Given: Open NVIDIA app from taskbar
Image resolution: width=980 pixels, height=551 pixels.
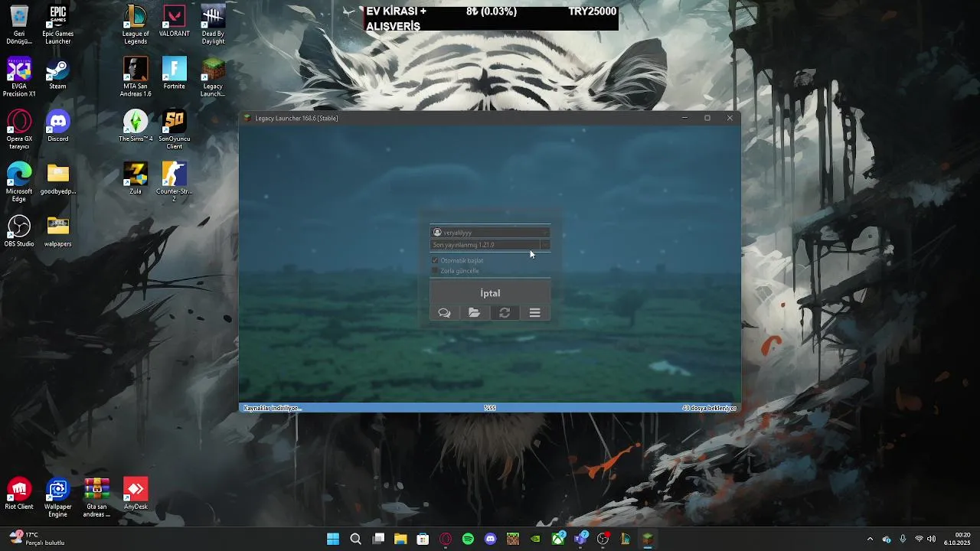Looking at the screenshot, I should click(535, 539).
